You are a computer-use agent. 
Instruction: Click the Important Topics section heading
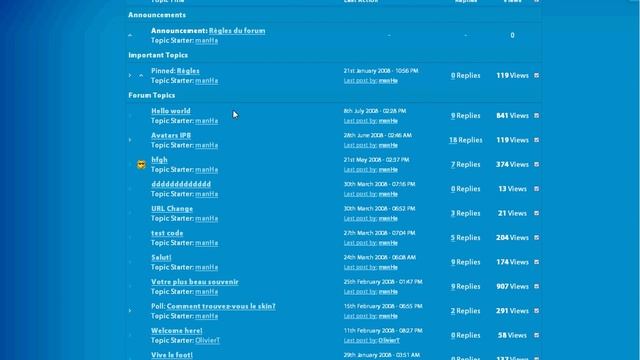158,56
